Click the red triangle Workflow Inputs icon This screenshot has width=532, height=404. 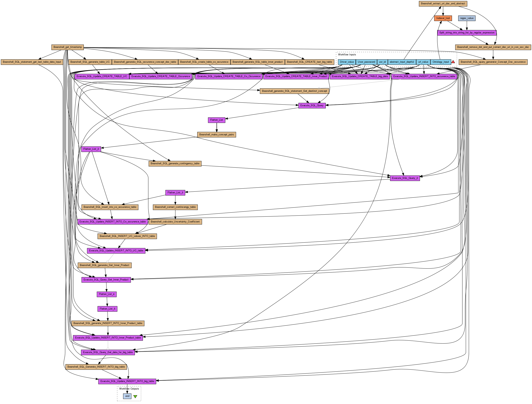pyautogui.click(x=453, y=62)
